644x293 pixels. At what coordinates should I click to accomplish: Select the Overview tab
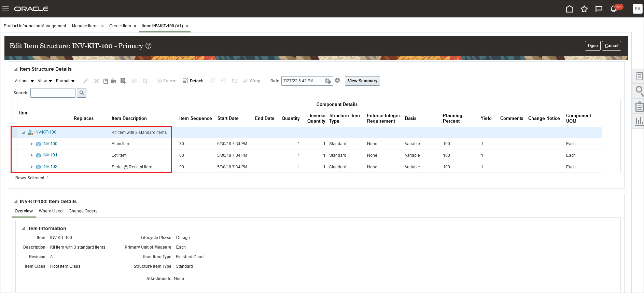click(24, 211)
